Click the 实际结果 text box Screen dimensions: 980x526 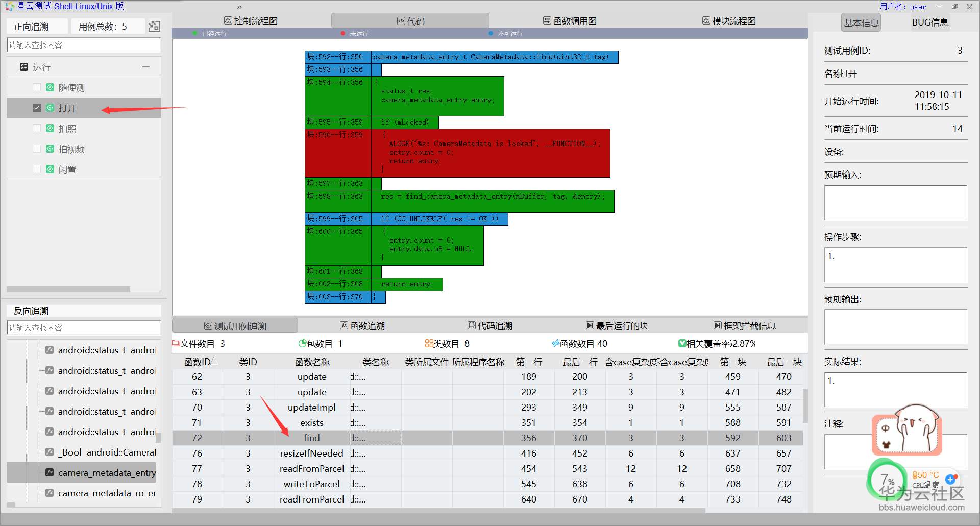pyautogui.click(x=896, y=390)
